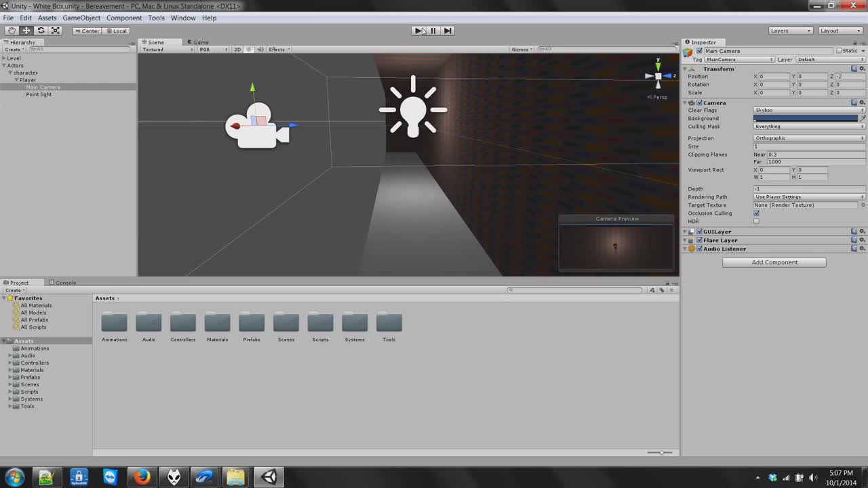Open the Layers dropdown

(791, 30)
